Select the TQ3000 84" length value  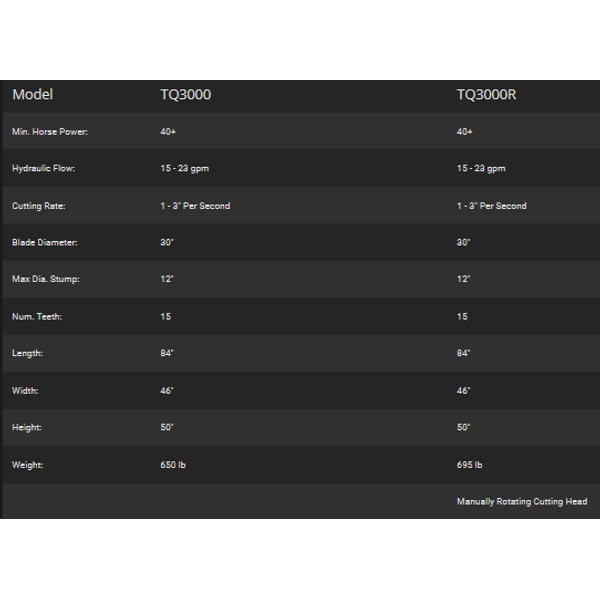tap(167, 353)
